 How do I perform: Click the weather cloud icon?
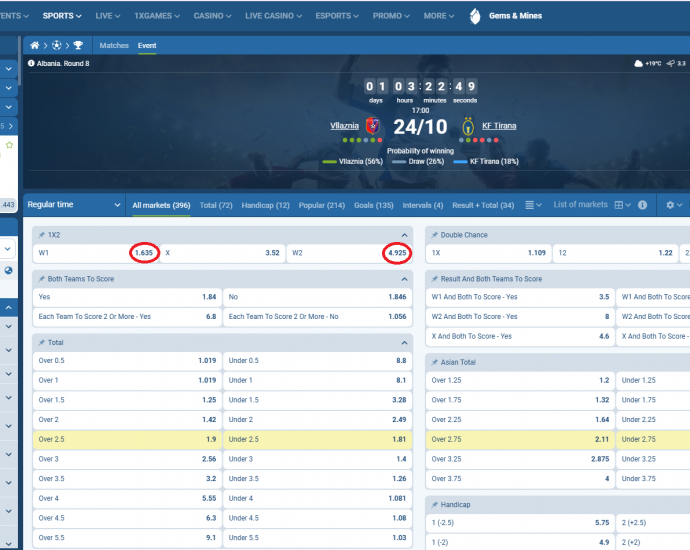tap(638, 63)
